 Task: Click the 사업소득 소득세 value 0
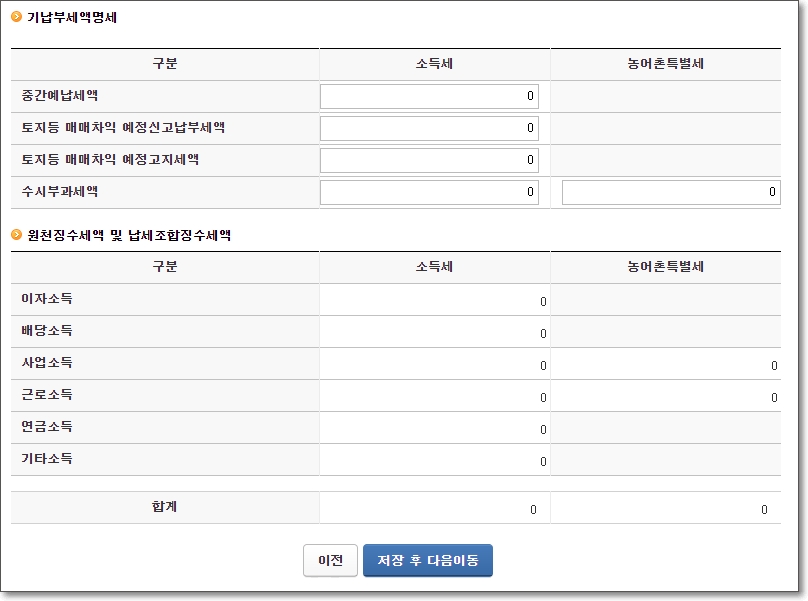[x=543, y=365]
